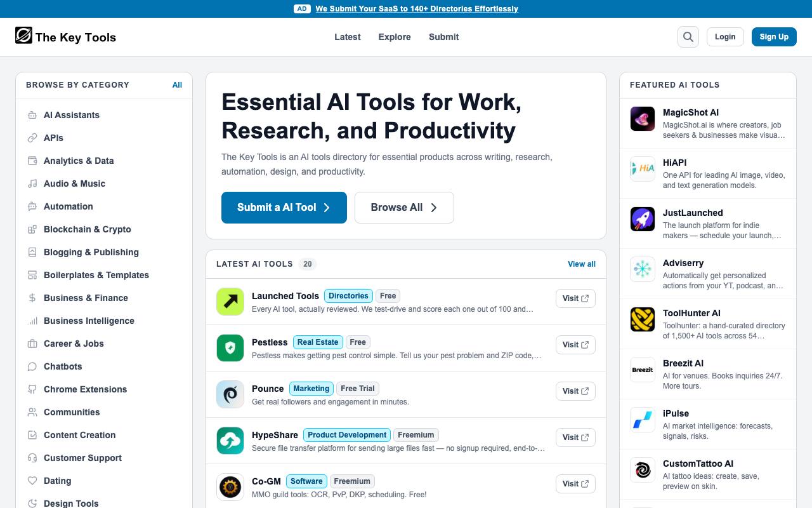Viewport: 812px width, 508px height.
Task: Select the Product Development tag
Action: point(347,435)
